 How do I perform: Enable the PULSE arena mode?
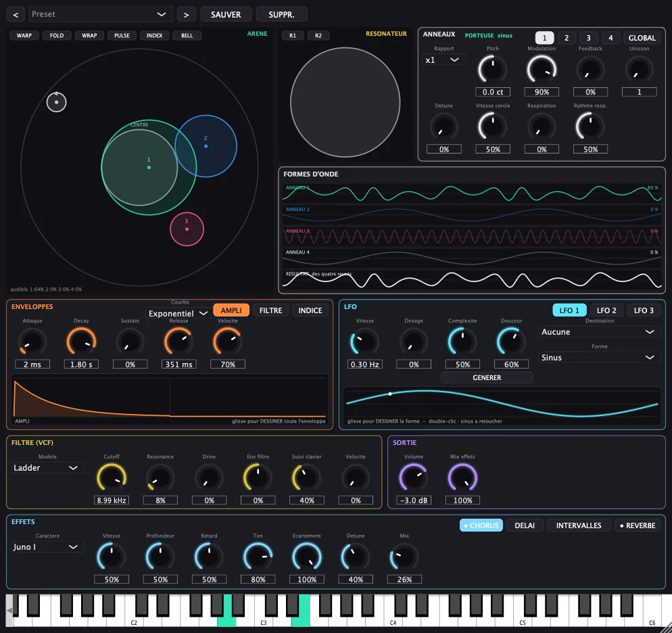point(122,36)
